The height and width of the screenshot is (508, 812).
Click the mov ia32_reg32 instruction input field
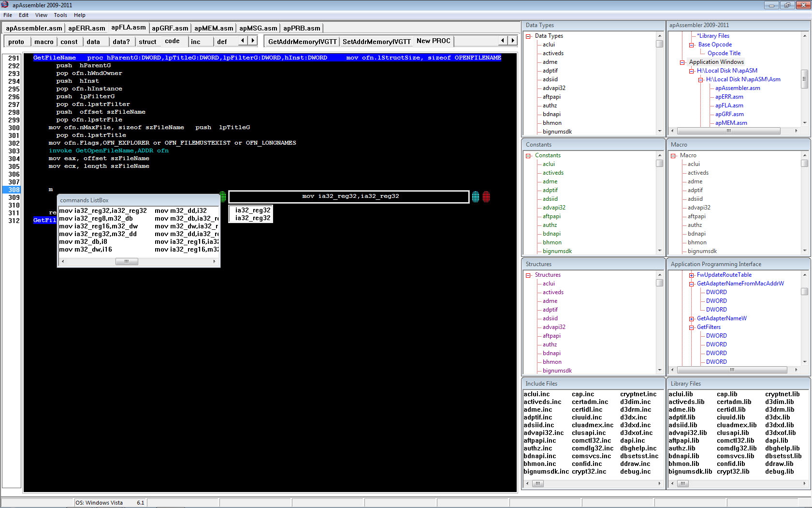[349, 196]
